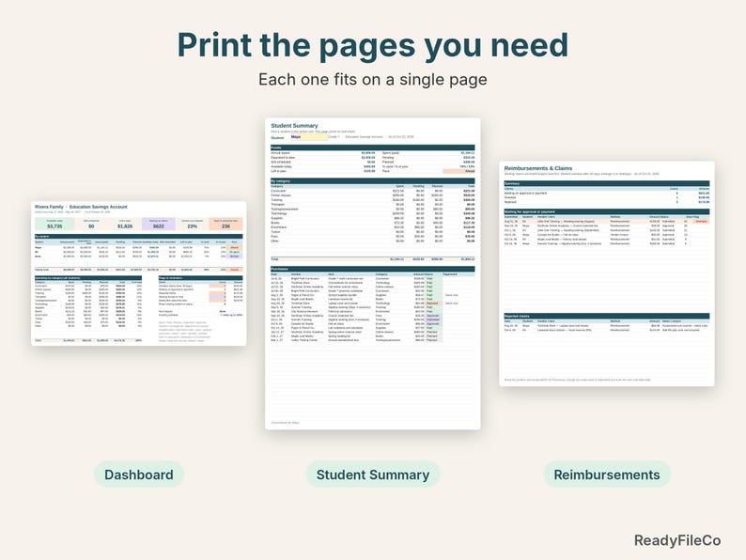Click the ReadyFileCo brand name
The width and height of the screenshot is (746, 560).
click(677, 540)
